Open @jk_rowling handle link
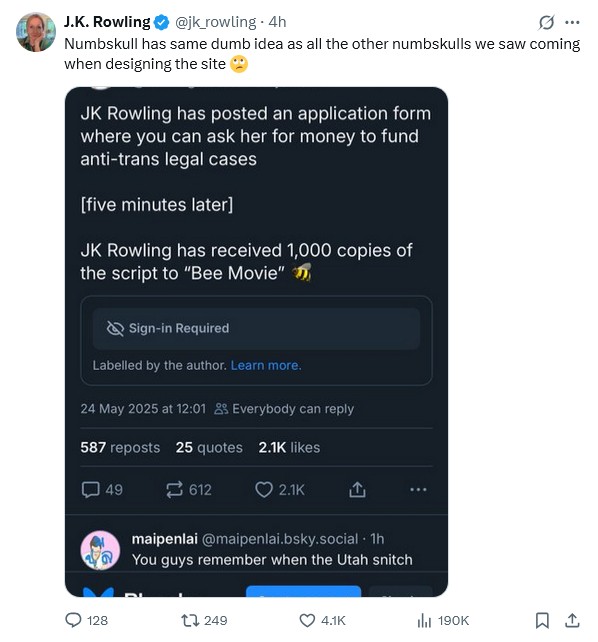This screenshot has width=598, height=642. click(x=215, y=22)
